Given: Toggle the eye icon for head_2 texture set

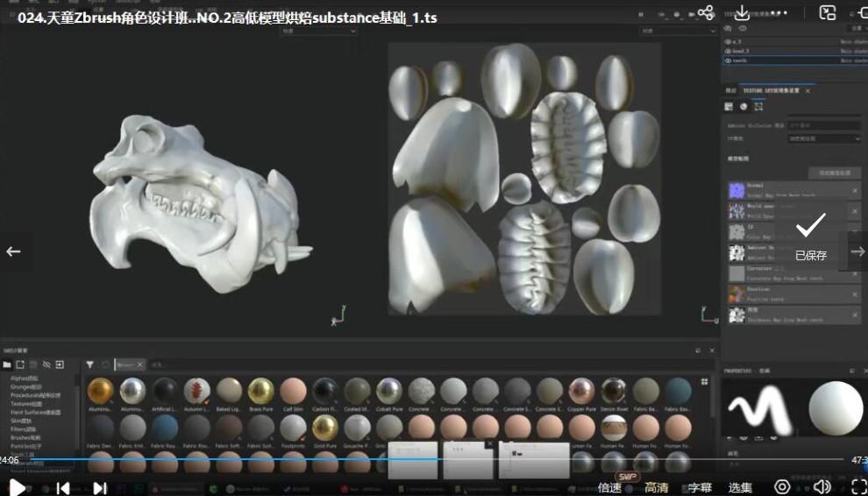Looking at the screenshot, I should 728,51.
